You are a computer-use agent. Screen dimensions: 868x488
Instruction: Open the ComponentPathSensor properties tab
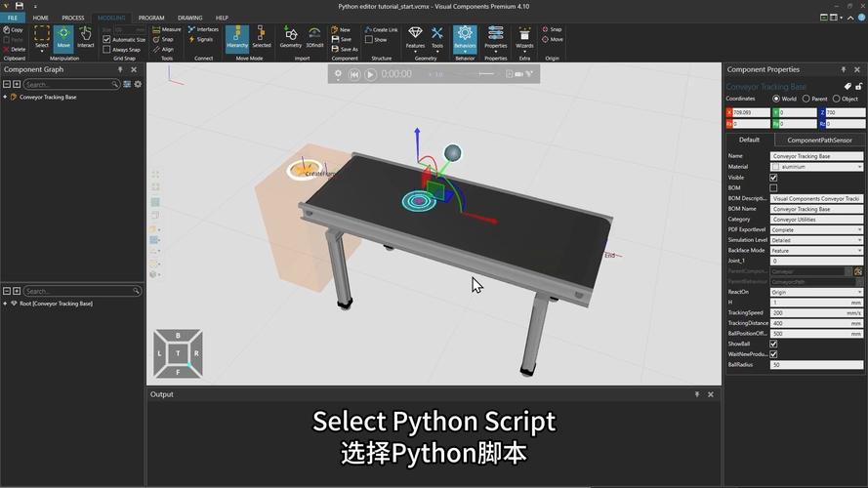coord(819,140)
